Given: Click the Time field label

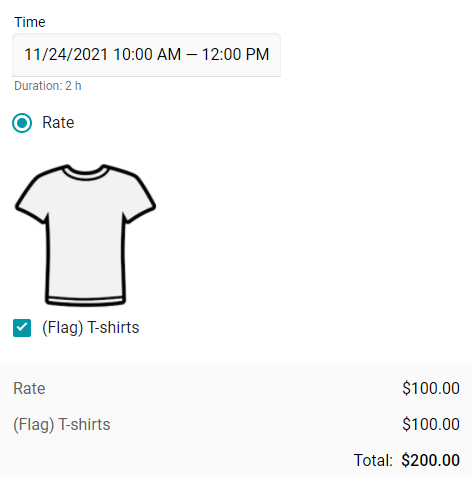Looking at the screenshot, I should [30, 22].
